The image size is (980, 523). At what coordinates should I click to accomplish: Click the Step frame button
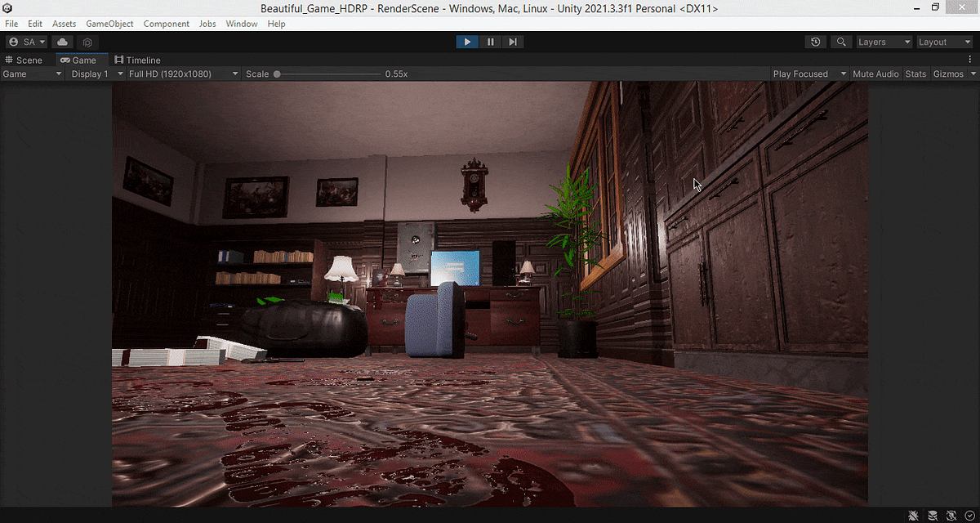tap(512, 42)
